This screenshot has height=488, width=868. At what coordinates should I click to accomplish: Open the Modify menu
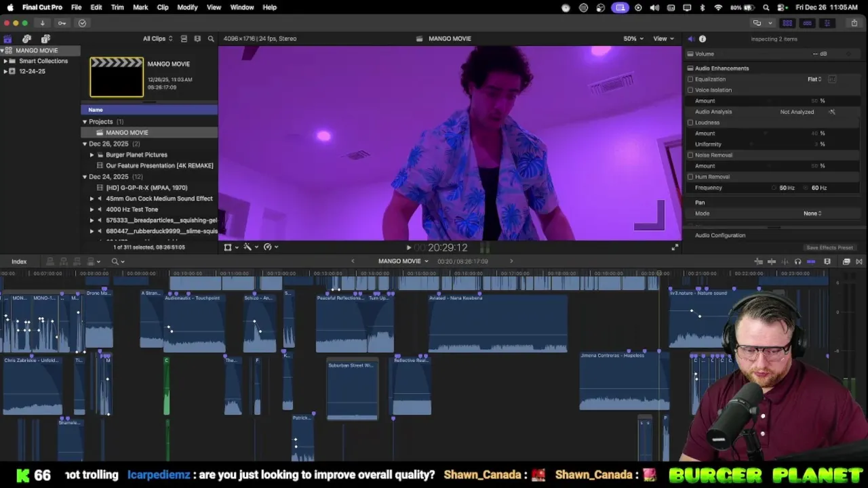187,7
